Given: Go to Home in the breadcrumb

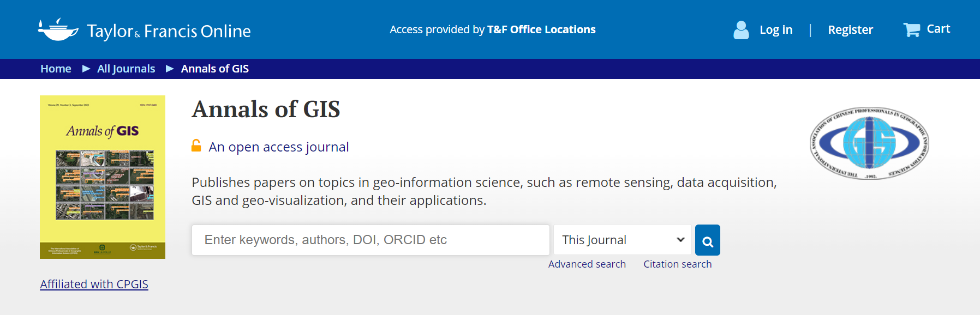Looking at the screenshot, I should click(56, 69).
